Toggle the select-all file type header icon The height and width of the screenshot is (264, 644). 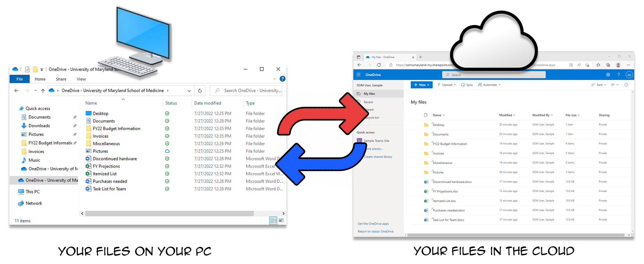pos(425,115)
